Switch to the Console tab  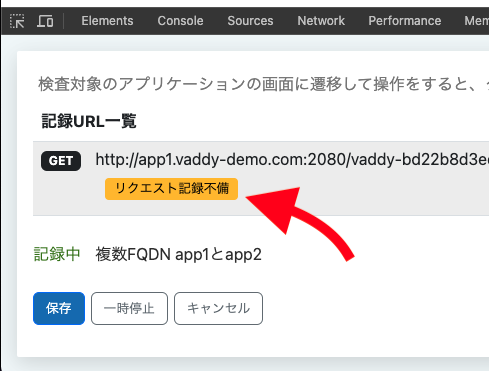pyautogui.click(x=180, y=21)
